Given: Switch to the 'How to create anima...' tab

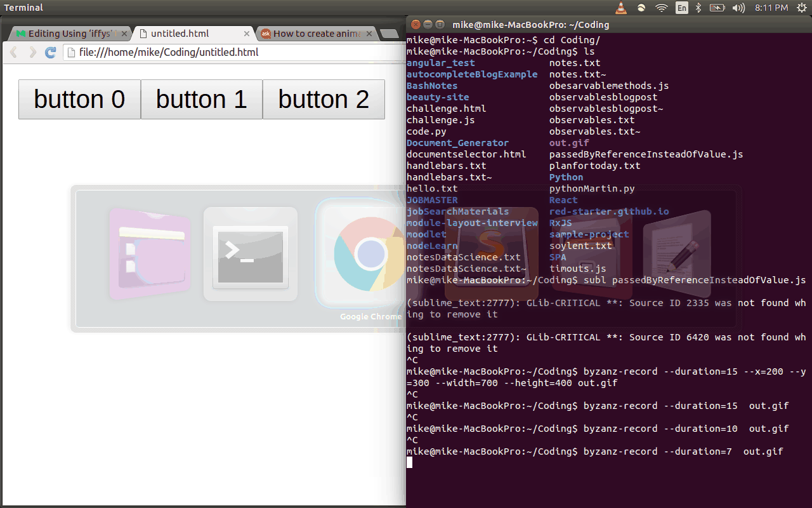Looking at the screenshot, I should click(315, 33).
